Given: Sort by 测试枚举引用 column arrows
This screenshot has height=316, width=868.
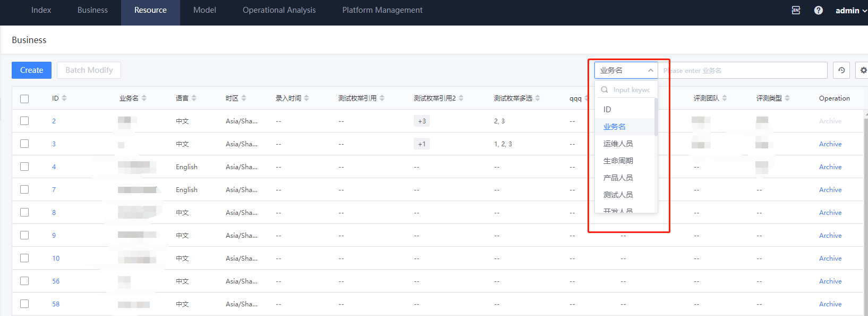Looking at the screenshot, I should [x=382, y=98].
